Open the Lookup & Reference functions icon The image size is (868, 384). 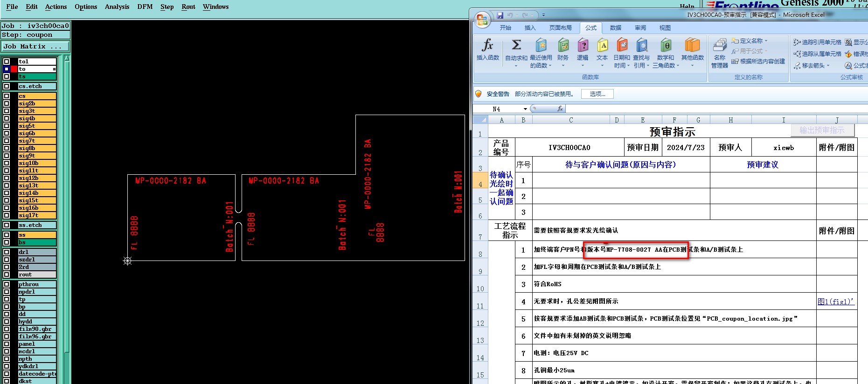(642, 45)
